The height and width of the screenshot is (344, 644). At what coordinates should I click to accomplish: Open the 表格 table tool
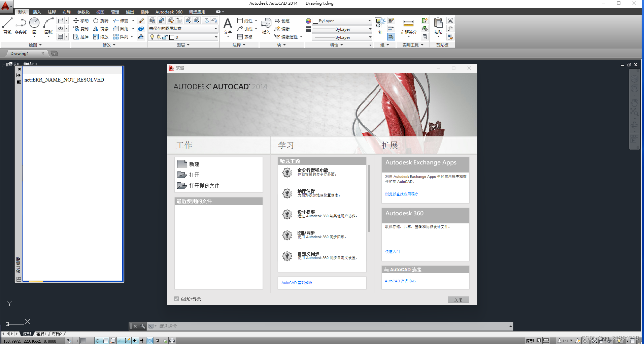tap(245, 37)
